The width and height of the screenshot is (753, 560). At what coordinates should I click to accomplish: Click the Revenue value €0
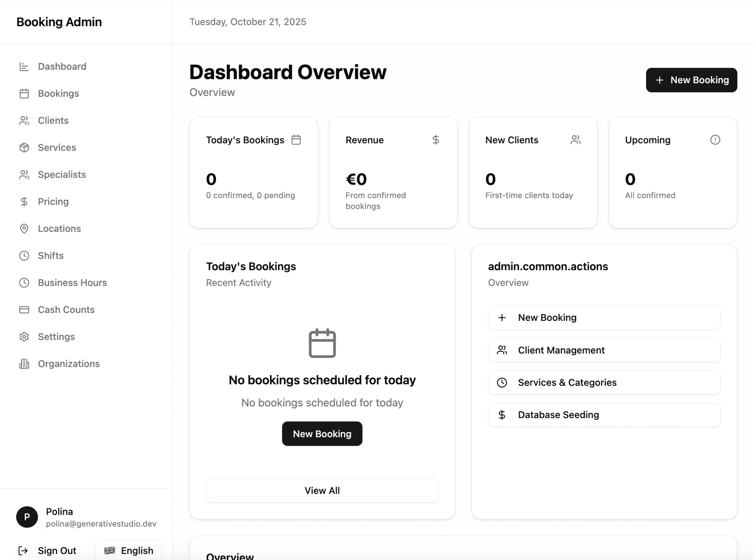click(x=356, y=179)
